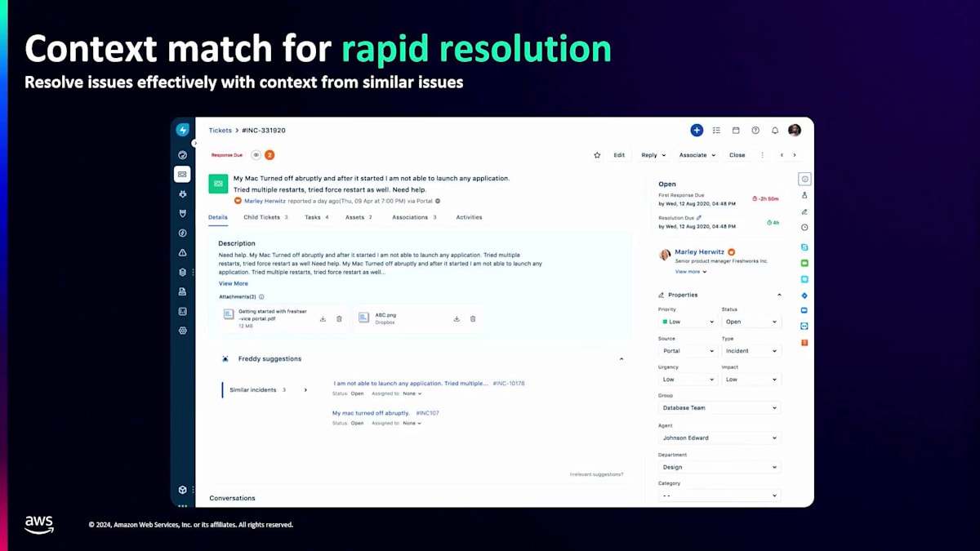This screenshot has width=980, height=551.
Task: Select the Tickets icon in left sidebar
Action: click(x=182, y=174)
